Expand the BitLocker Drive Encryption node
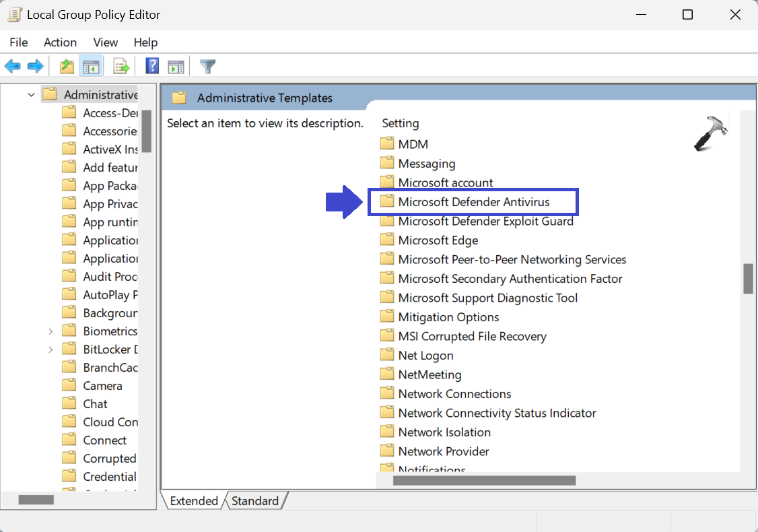The image size is (758, 532). [50, 349]
